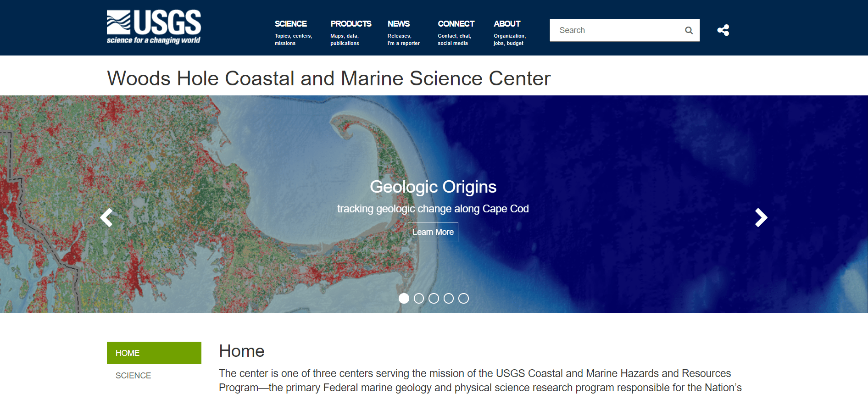Select the last carousel indicator dot
The height and width of the screenshot is (394, 868).
(463, 298)
